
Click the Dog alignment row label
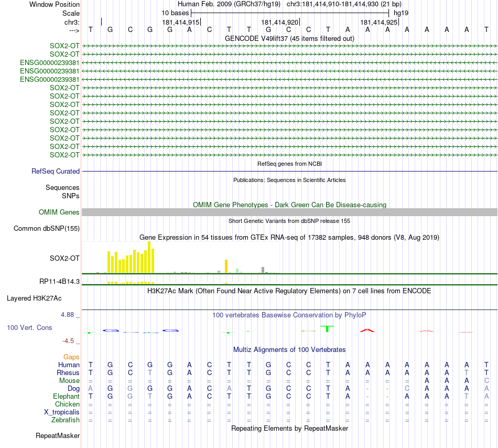73,389
